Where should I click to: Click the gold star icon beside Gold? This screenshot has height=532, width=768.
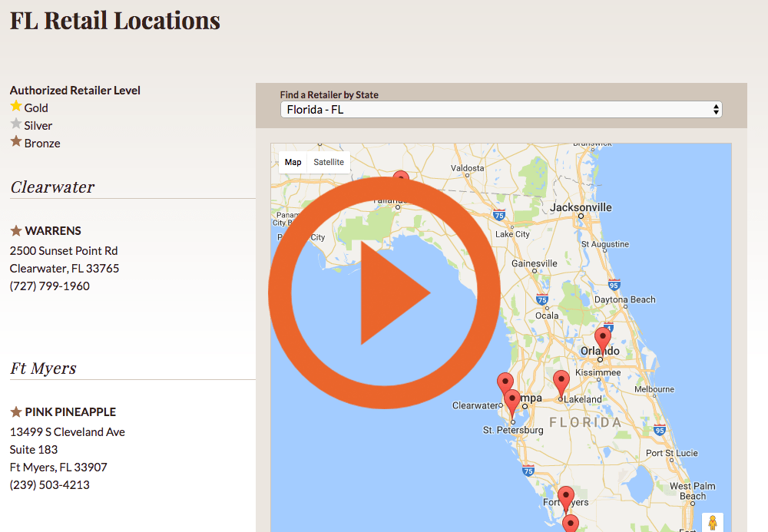(x=16, y=106)
